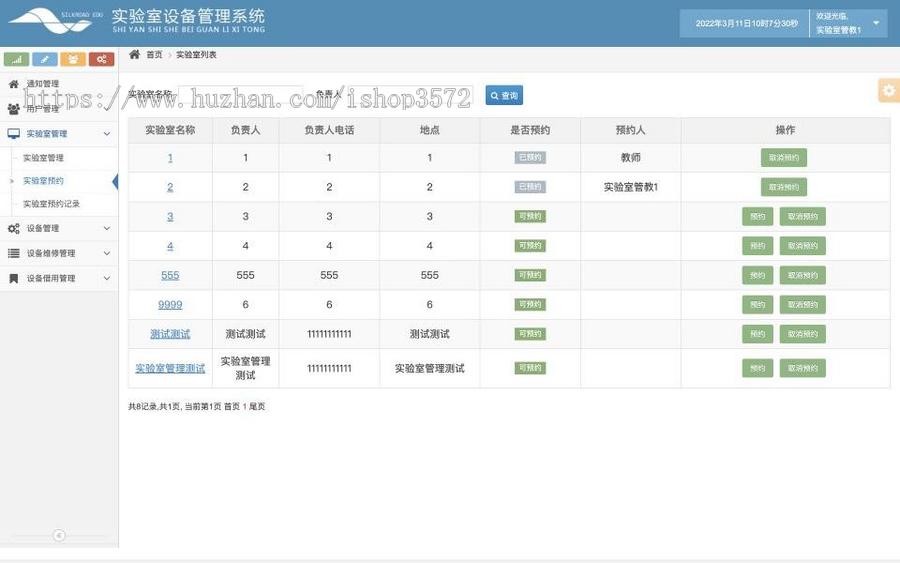Open lab link named 9999

pos(170,305)
